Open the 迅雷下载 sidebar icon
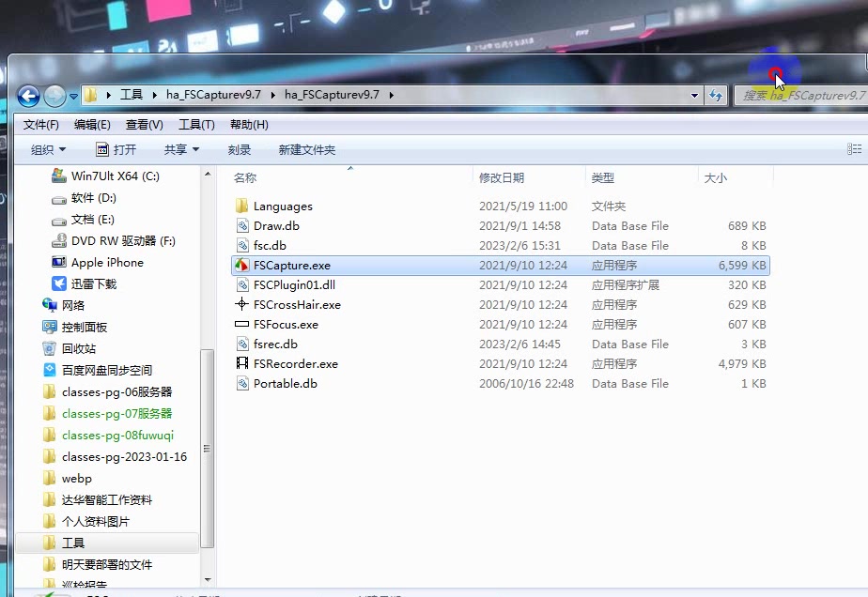868x597 pixels. tap(58, 283)
